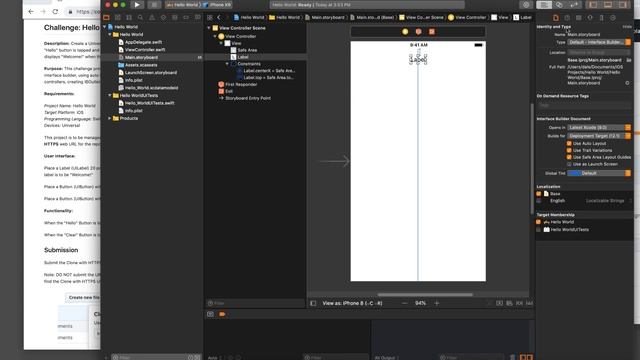The height and width of the screenshot is (360, 640).
Task: Zoom out canvas with minus button
Action: (x=404, y=303)
